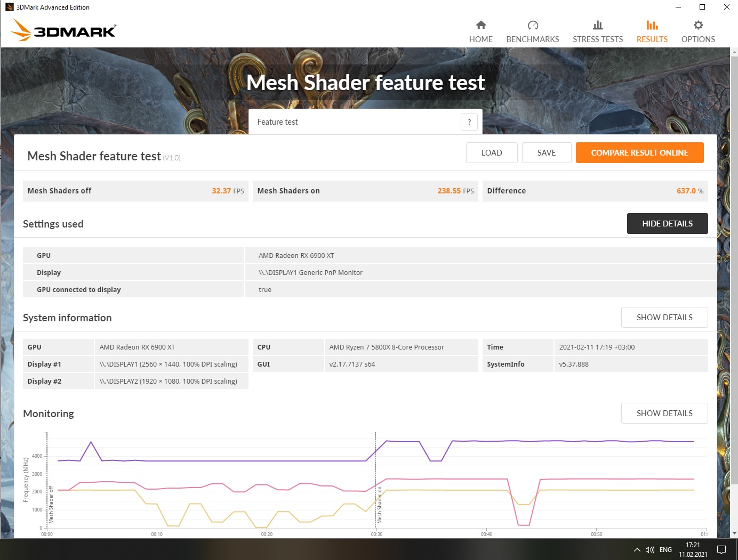738x560 pixels.
Task: Click the Mesh Shader feature test heading
Action: (365, 83)
